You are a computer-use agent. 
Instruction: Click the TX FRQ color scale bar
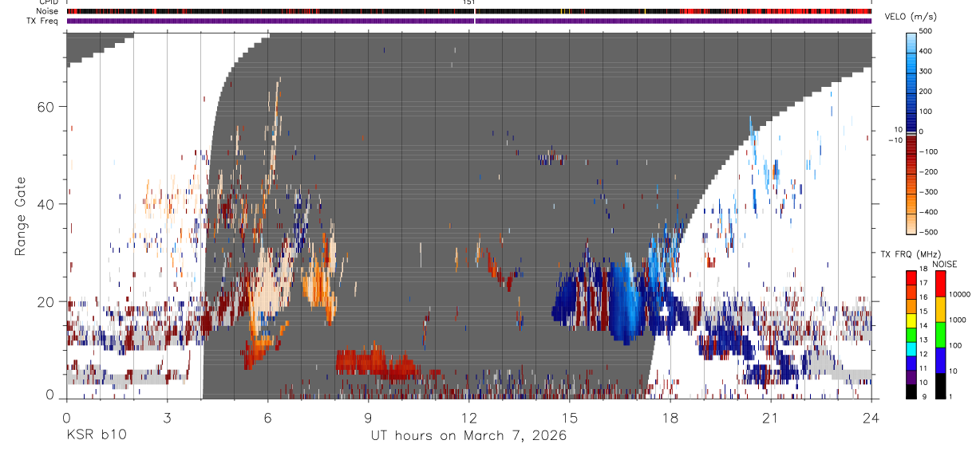click(x=912, y=335)
